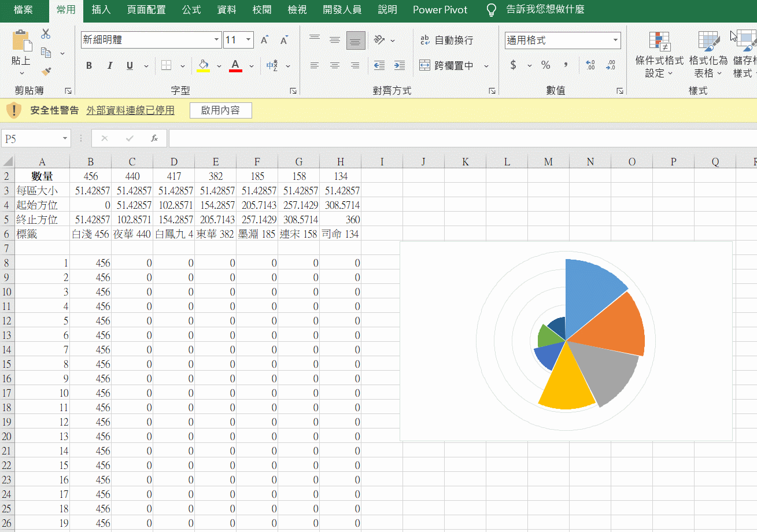
Task: Open number group dialog launcher
Action: (620, 91)
